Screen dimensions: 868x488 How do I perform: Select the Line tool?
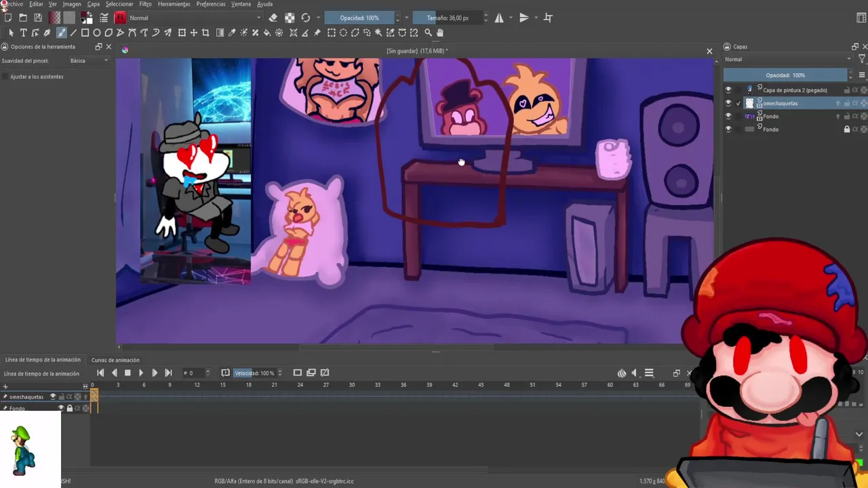[73, 33]
